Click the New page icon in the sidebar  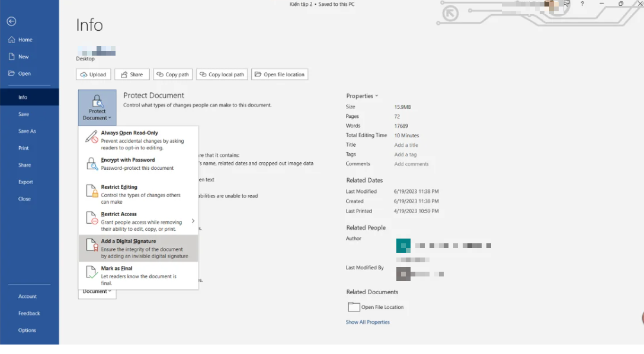(x=11, y=57)
